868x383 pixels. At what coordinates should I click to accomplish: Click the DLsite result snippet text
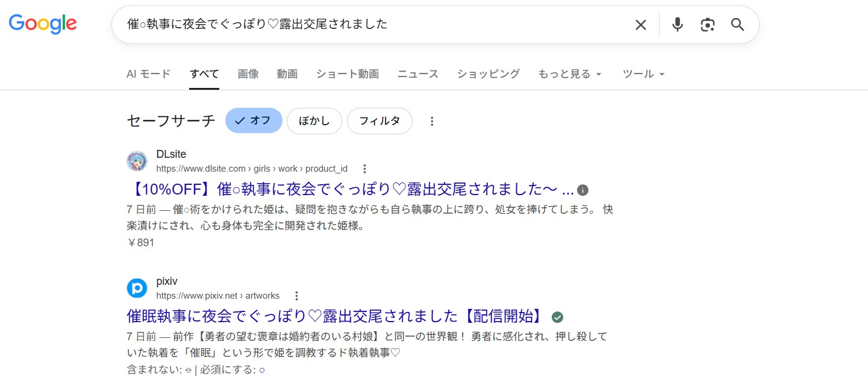pyautogui.click(x=370, y=218)
